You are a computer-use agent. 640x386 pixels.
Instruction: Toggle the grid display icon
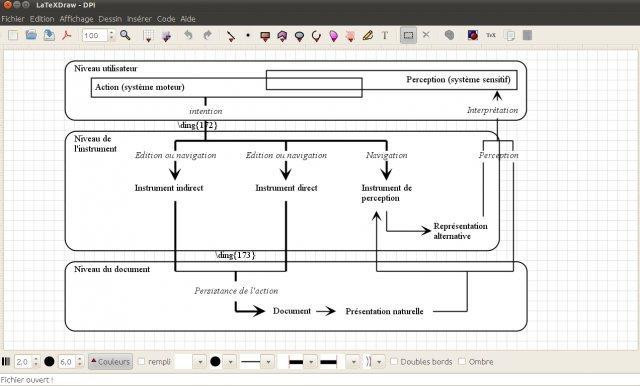(149, 36)
